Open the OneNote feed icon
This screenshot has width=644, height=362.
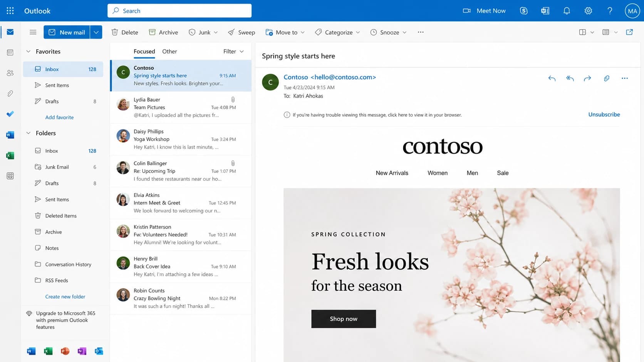pos(545,11)
